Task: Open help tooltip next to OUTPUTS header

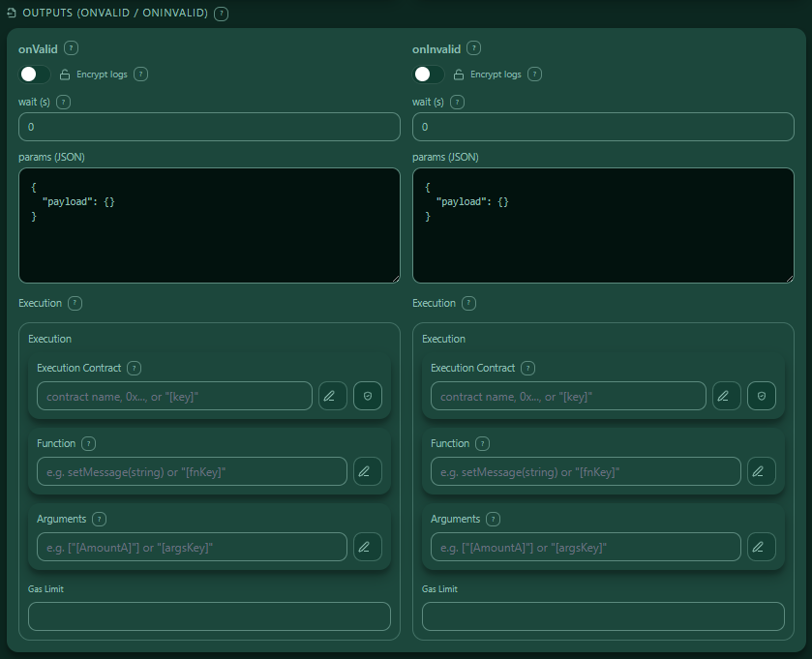Action: click(221, 14)
